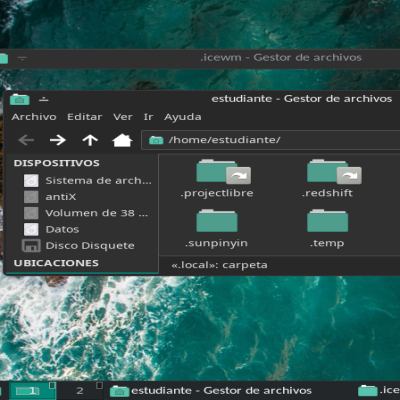The width and height of the screenshot is (400, 400).
Task: Open the Ver menu
Action: point(123,117)
